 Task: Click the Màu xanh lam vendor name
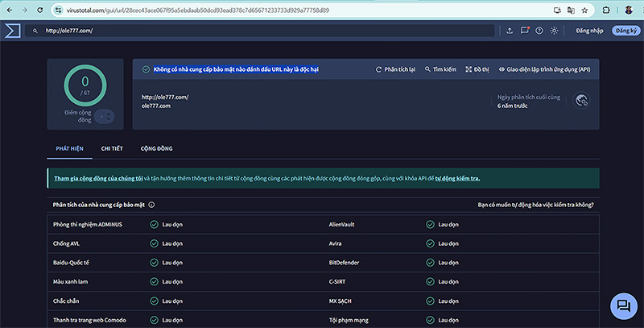click(70, 281)
